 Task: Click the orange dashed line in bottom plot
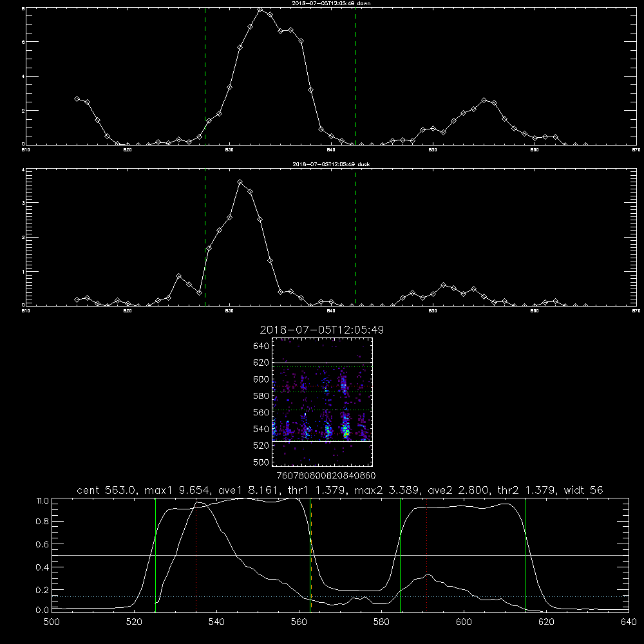(x=311, y=555)
